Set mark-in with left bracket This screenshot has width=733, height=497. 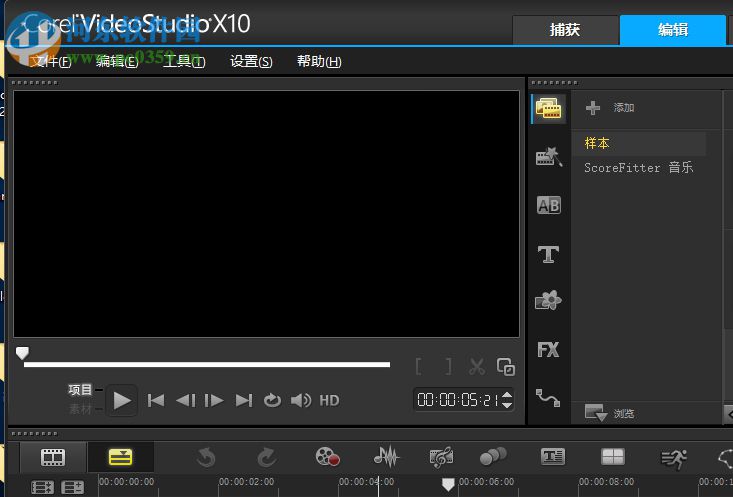coord(419,367)
